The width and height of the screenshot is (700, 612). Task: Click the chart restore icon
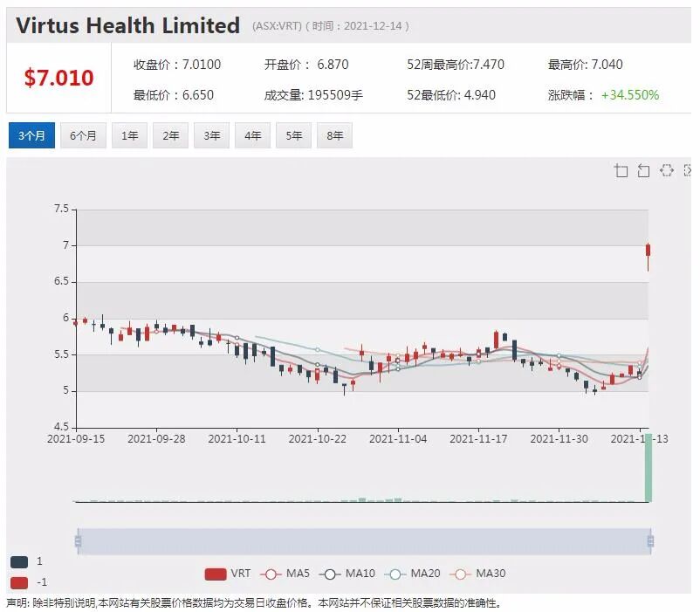click(667, 170)
